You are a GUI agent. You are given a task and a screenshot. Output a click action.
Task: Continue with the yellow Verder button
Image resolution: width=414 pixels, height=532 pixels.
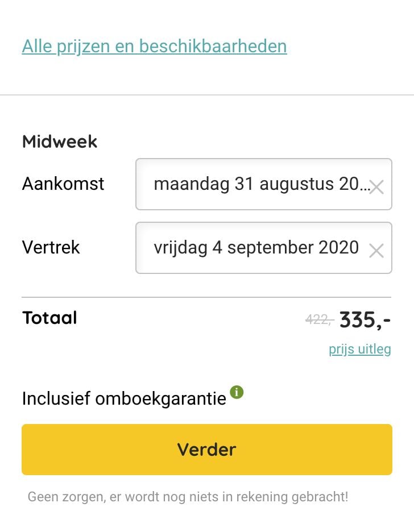click(x=207, y=450)
